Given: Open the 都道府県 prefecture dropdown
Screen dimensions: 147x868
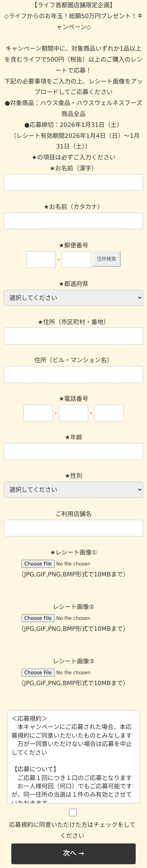Looking at the screenshot, I should click(73, 298).
